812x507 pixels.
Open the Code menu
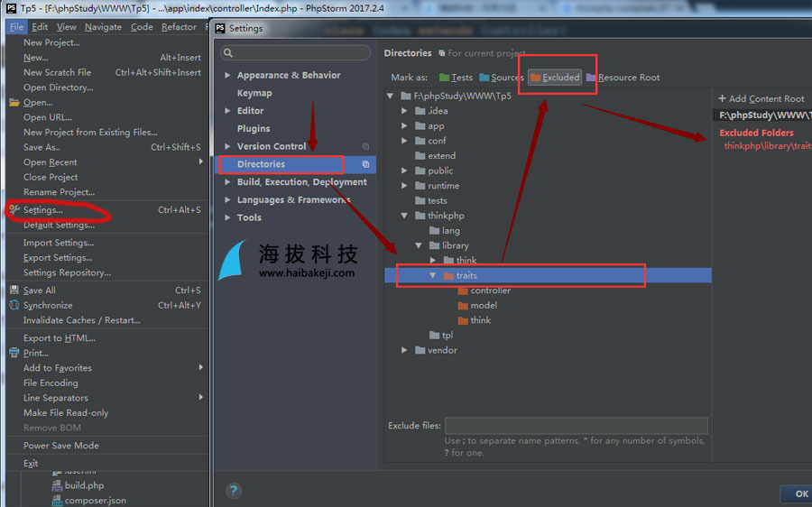tap(142, 27)
